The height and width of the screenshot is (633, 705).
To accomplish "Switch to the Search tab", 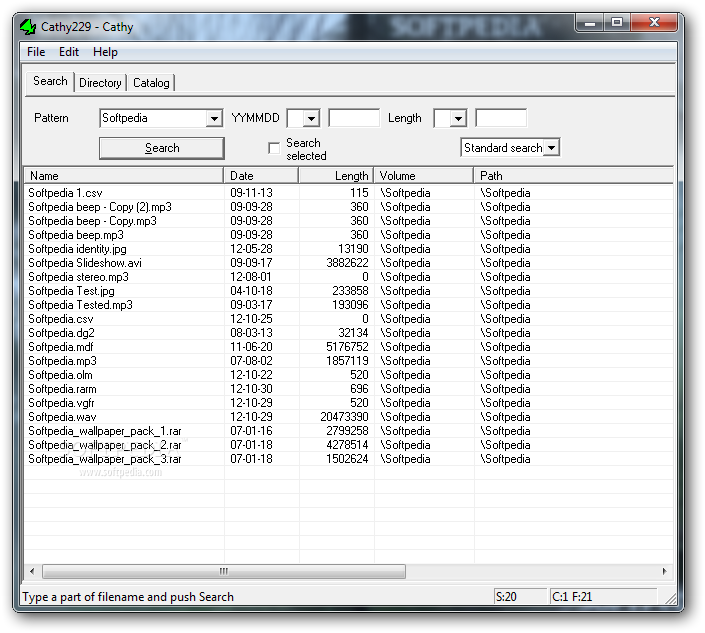I will point(50,81).
